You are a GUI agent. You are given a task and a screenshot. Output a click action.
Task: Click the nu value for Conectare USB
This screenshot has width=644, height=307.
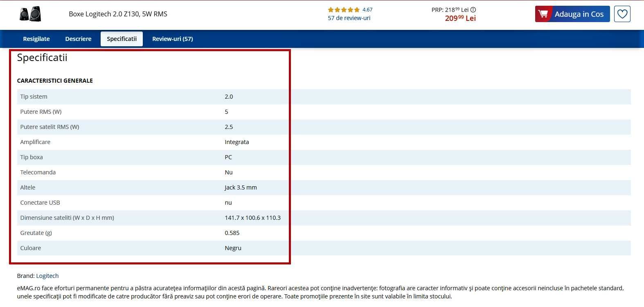click(x=228, y=203)
